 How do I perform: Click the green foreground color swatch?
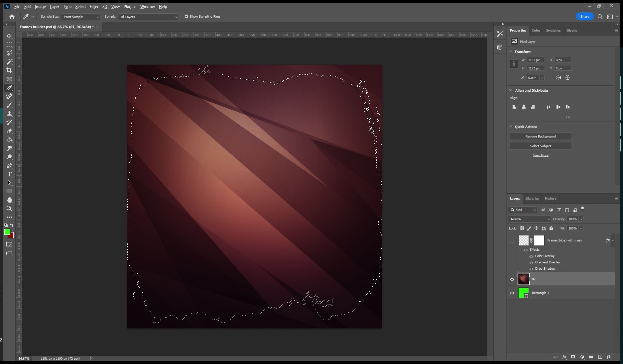tap(7, 232)
